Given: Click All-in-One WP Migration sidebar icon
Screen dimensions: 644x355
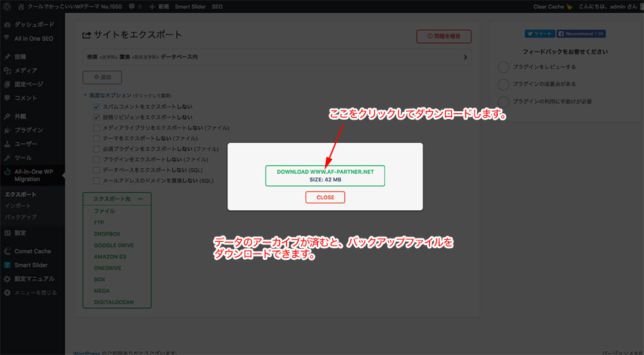Looking at the screenshot, I should pos(7,172).
